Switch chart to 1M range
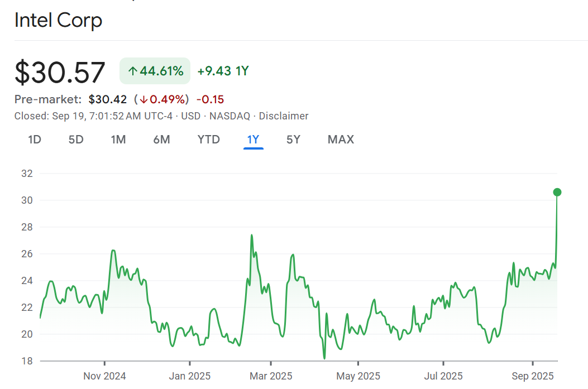 tap(118, 140)
